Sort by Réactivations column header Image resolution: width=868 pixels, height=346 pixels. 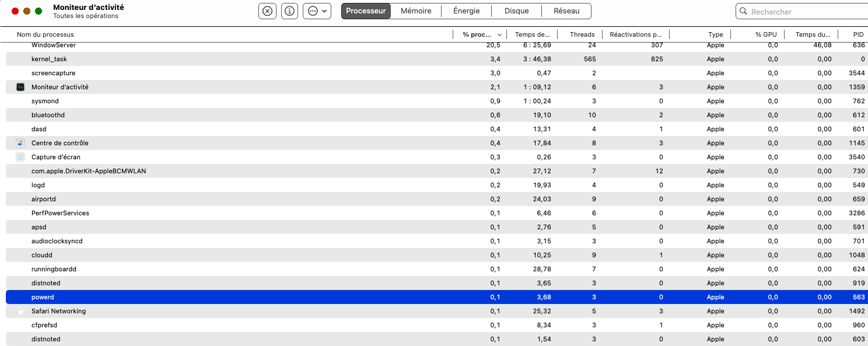636,34
